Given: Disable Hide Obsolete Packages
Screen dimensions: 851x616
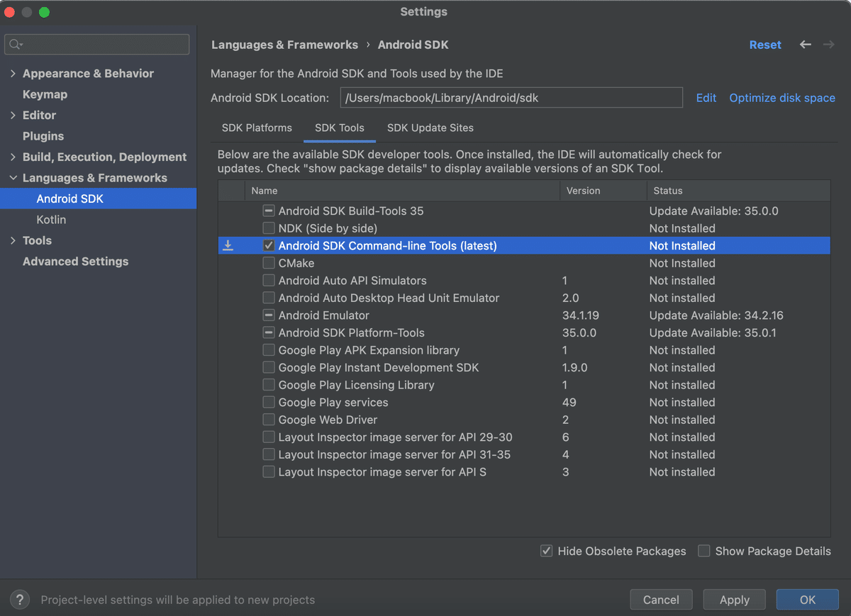Looking at the screenshot, I should [546, 551].
